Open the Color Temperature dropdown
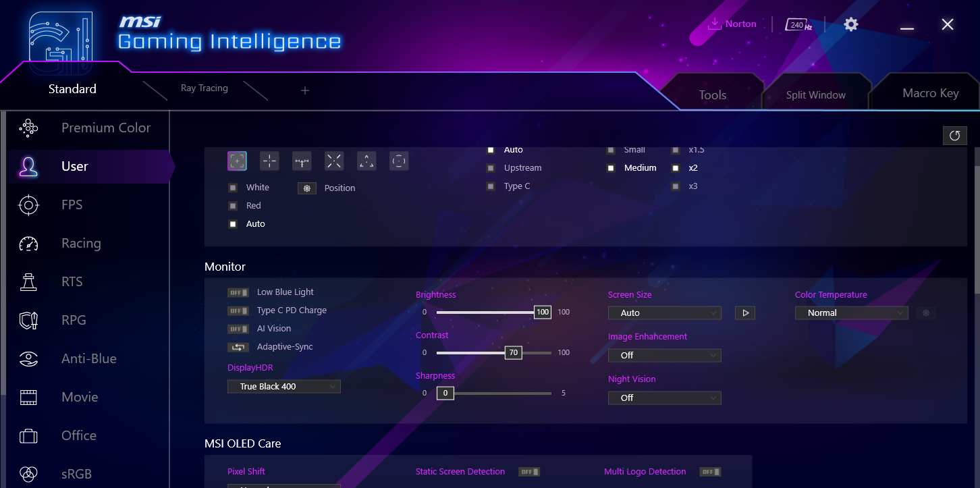Screen dimensions: 980x488 click(x=852, y=313)
